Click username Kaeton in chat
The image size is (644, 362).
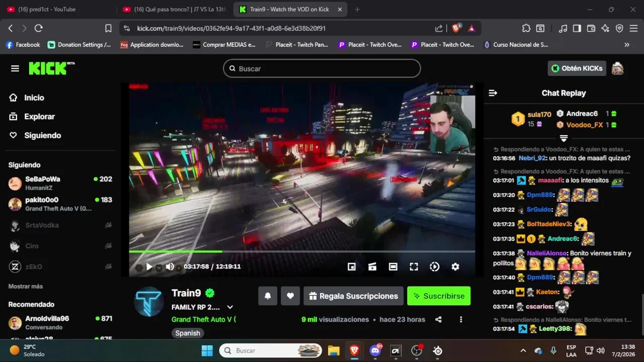(x=547, y=292)
